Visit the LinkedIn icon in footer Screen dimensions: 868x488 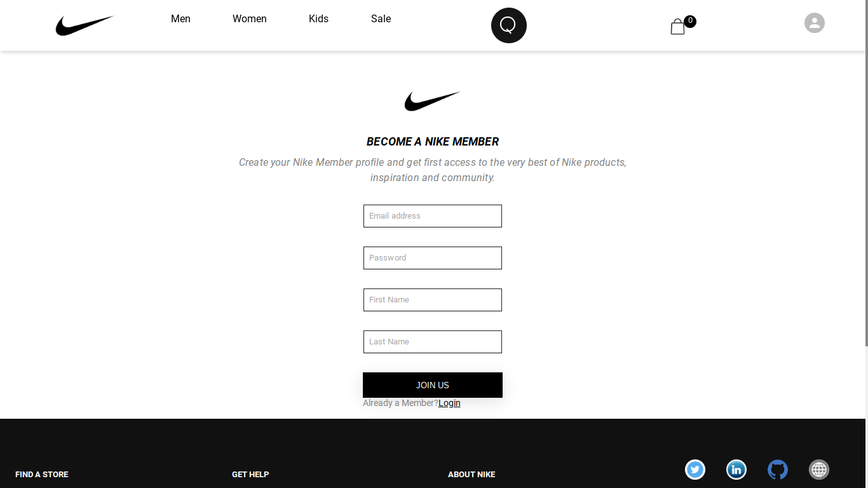point(736,470)
